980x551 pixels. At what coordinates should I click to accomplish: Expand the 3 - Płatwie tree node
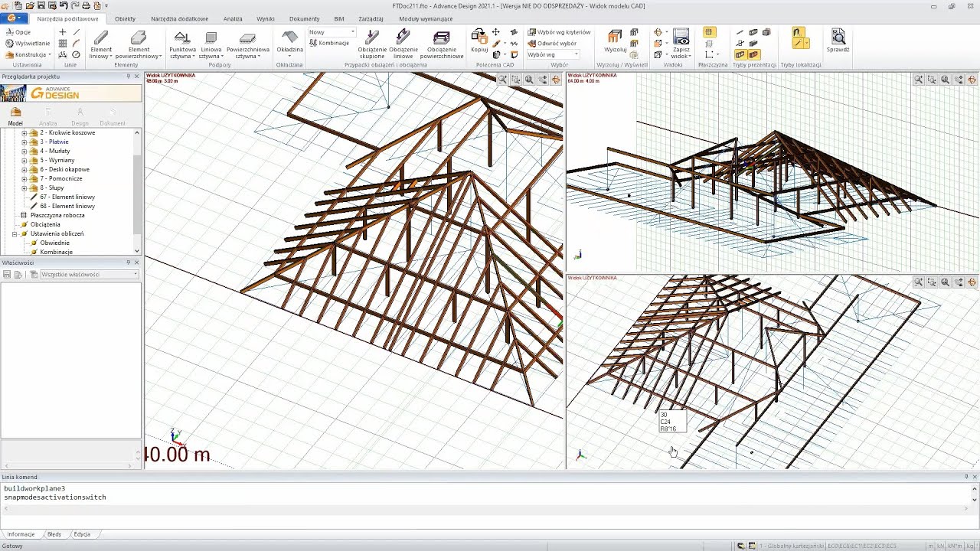(x=24, y=142)
